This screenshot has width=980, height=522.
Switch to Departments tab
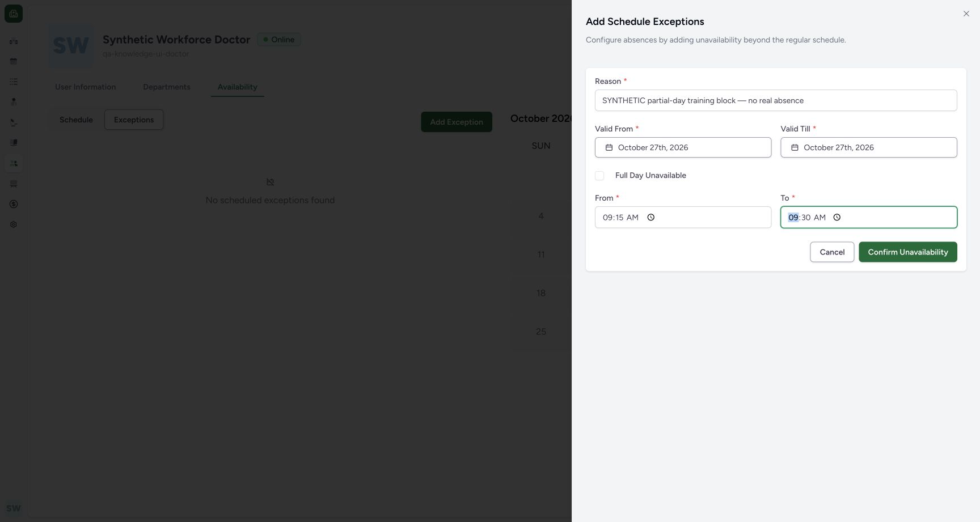click(167, 87)
